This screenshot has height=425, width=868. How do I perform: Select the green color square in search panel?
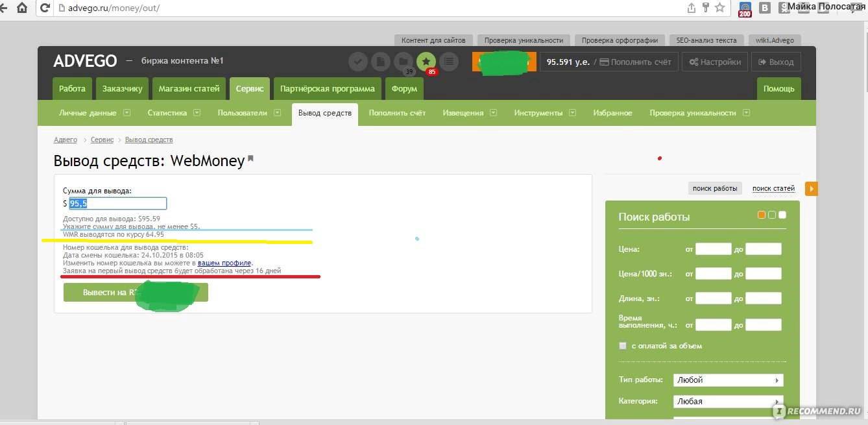click(x=772, y=215)
